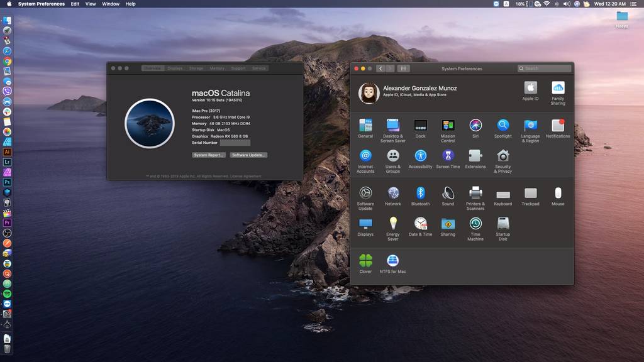
Task: Open the System Preferences app menu
Action: [41, 4]
